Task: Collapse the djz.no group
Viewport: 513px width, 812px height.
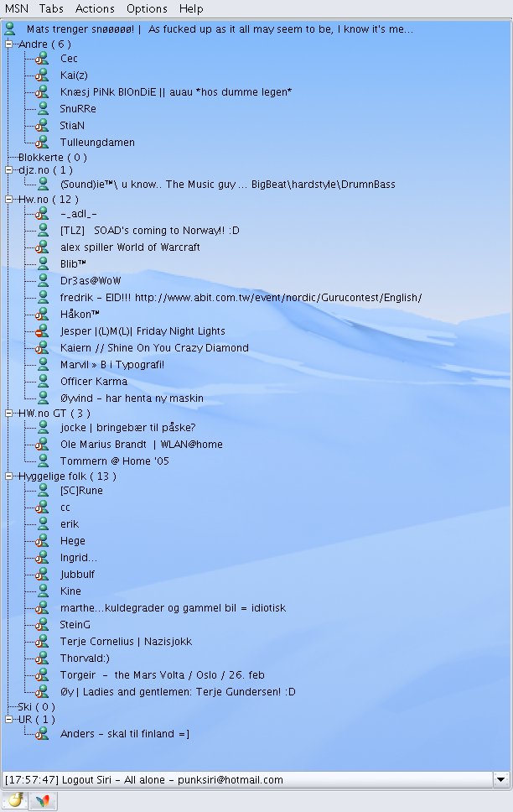Action: pos(8,169)
